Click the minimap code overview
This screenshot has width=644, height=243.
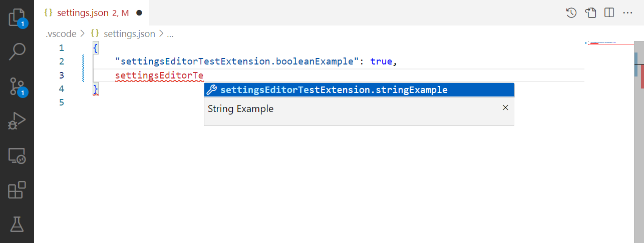tap(603, 44)
